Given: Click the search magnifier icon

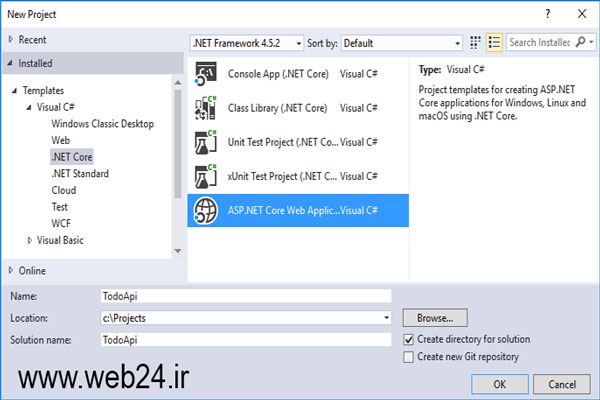Looking at the screenshot, I should 580,42.
